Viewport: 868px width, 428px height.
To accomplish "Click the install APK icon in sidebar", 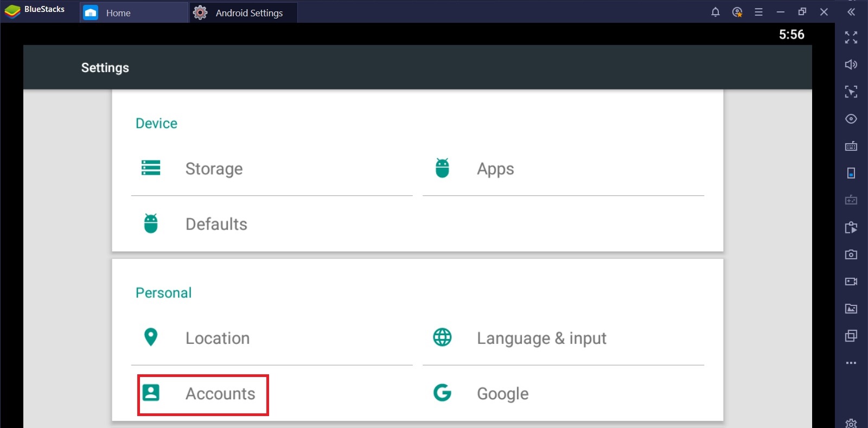I will pyautogui.click(x=851, y=227).
